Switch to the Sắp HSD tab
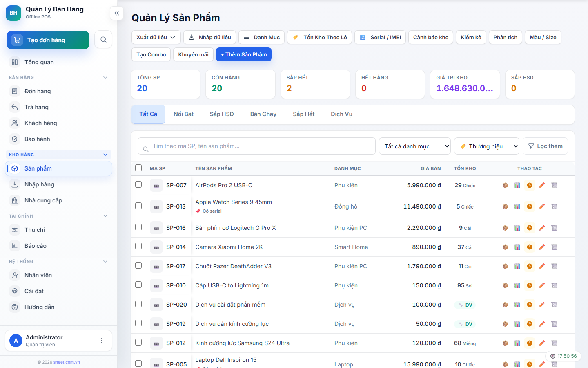The height and width of the screenshot is (368, 588). (x=222, y=114)
